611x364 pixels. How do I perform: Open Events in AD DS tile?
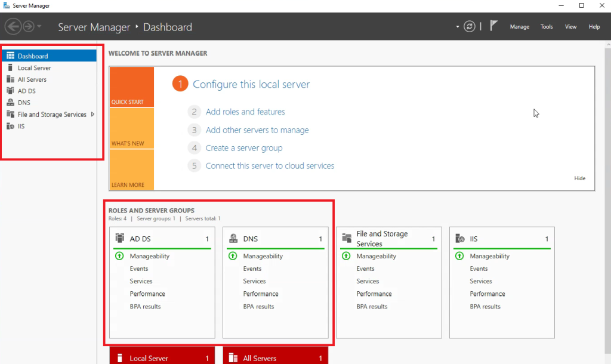(x=138, y=269)
